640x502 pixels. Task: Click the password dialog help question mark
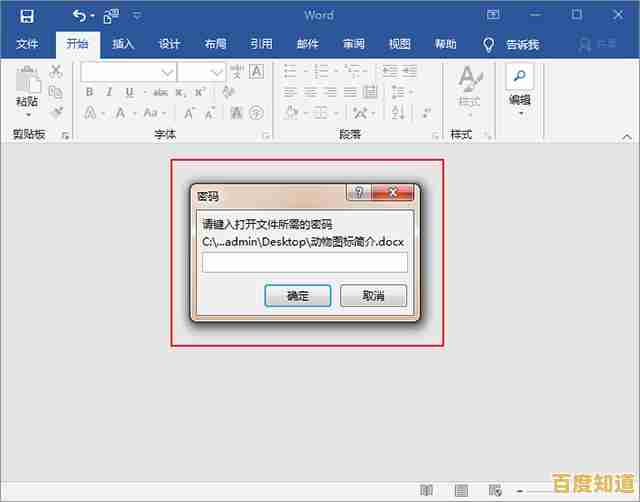coord(359,193)
